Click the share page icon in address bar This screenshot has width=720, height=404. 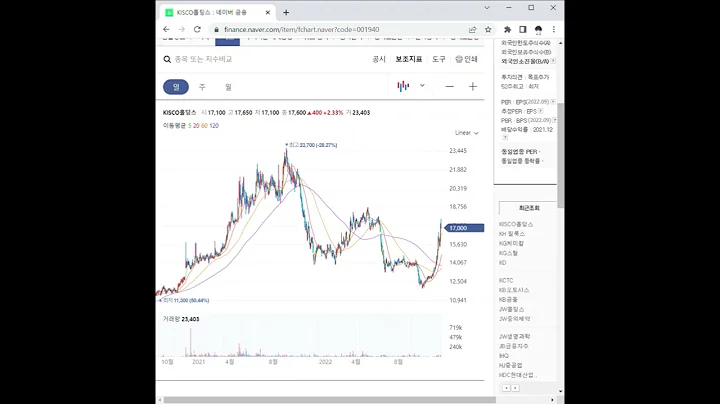pyautogui.click(x=472, y=29)
